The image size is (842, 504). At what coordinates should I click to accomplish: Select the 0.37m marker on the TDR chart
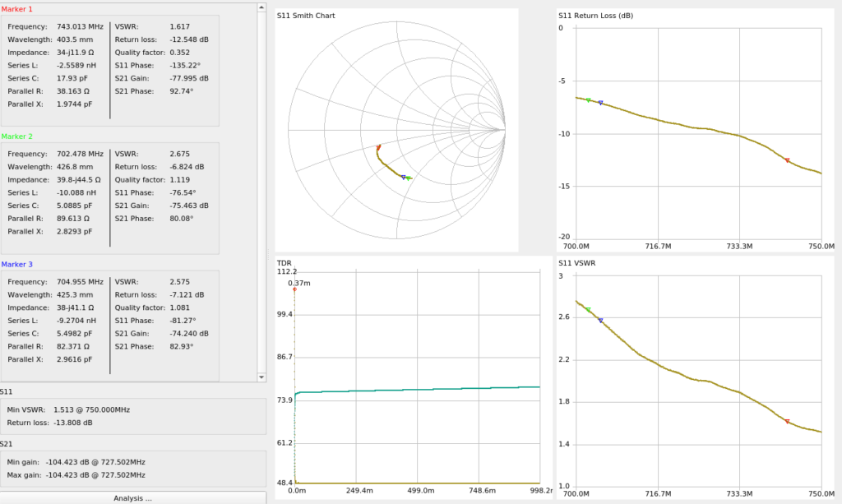point(294,289)
